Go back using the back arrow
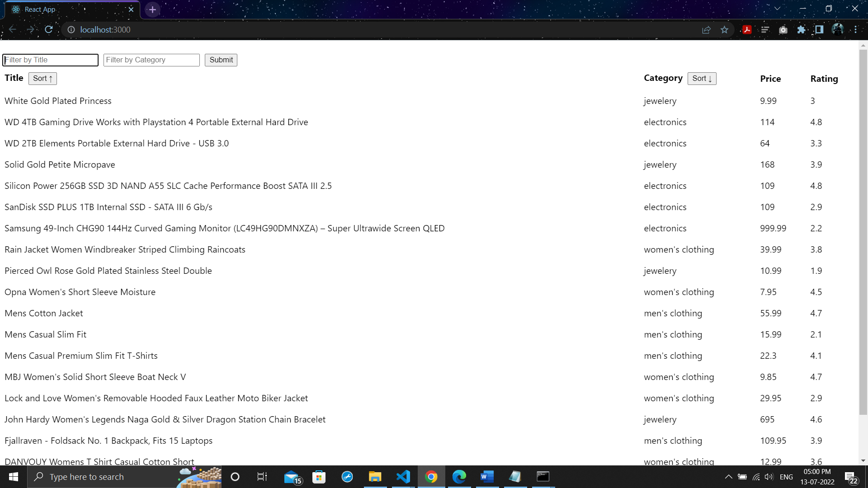868x488 pixels. tap(12, 29)
